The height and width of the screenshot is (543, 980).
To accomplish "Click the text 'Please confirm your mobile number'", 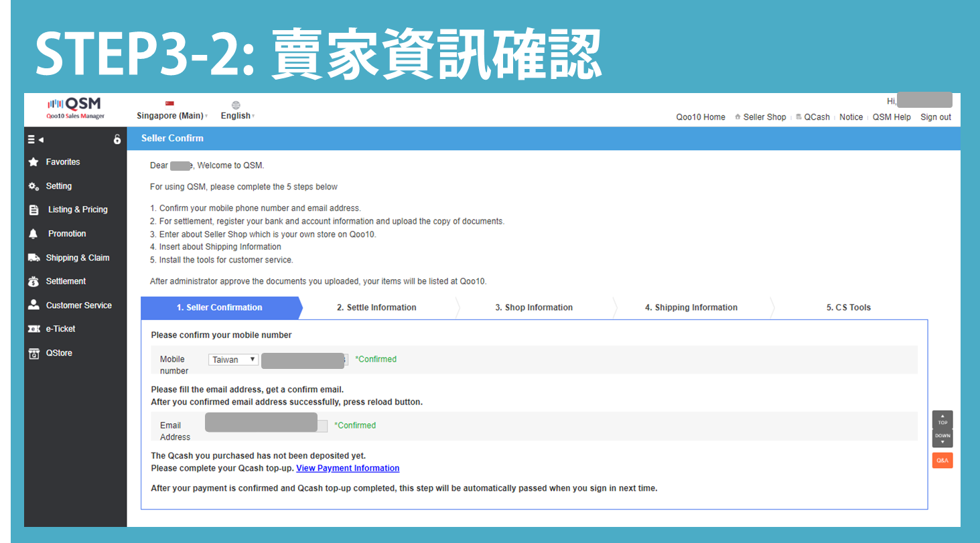I will (221, 335).
